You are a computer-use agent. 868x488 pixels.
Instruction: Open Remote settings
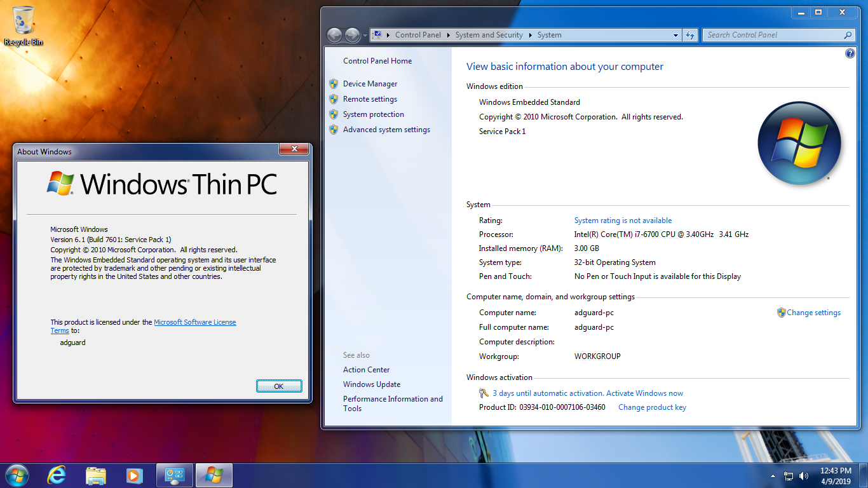coord(370,99)
